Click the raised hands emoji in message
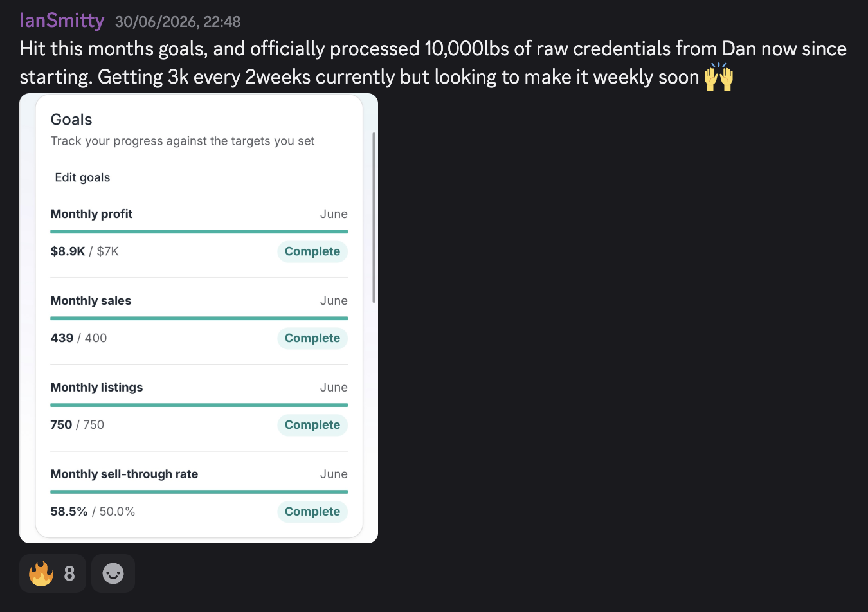 pos(719,77)
